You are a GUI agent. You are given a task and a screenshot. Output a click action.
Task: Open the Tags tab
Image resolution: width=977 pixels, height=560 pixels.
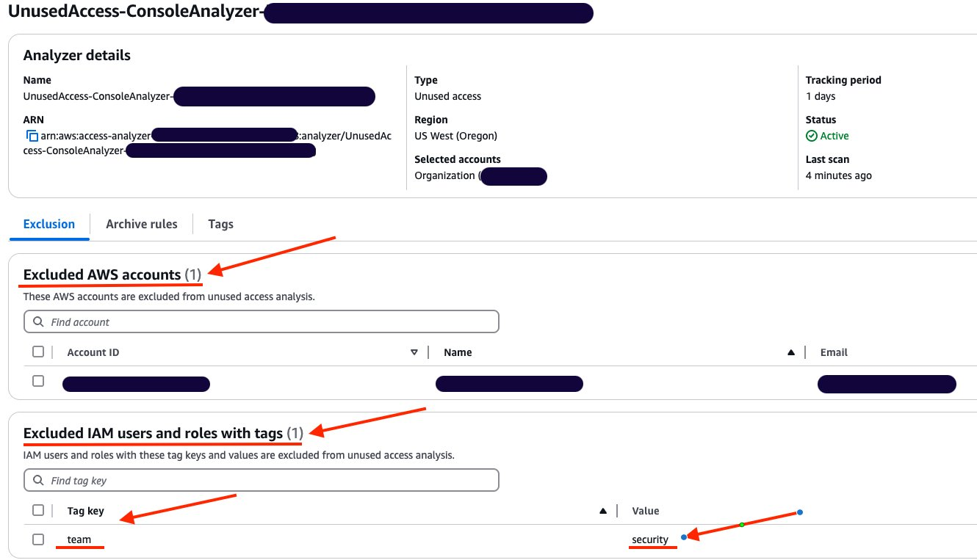click(x=220, y=224)
